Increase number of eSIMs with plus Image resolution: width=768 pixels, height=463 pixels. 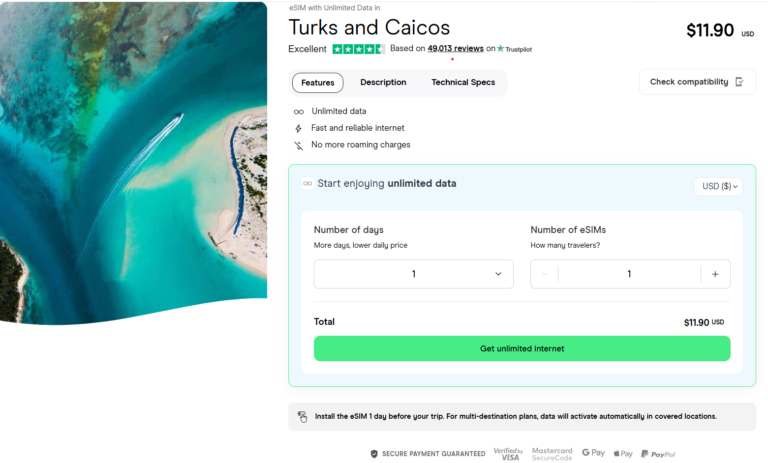pyautogui.click(x=715, y=274)
